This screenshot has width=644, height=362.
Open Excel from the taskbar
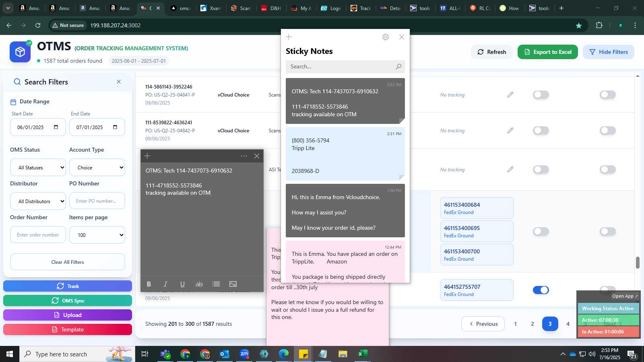point(363,354)
